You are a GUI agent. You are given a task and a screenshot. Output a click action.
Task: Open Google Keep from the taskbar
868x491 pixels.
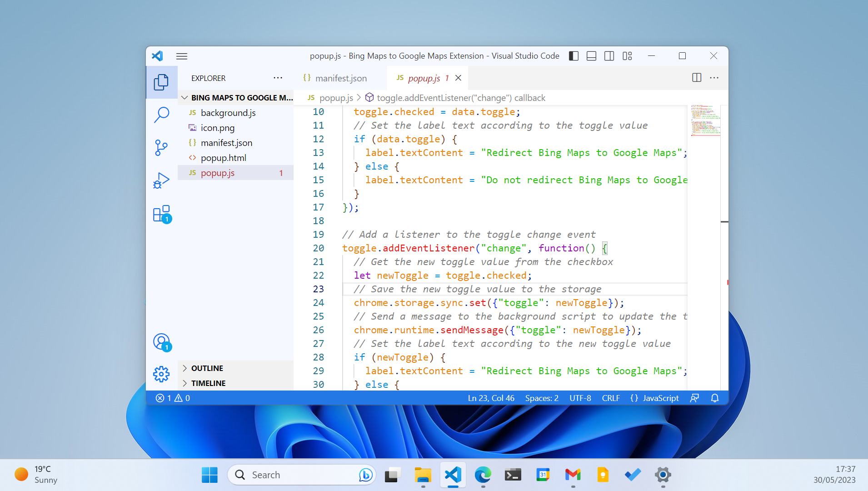coord(603,475)
